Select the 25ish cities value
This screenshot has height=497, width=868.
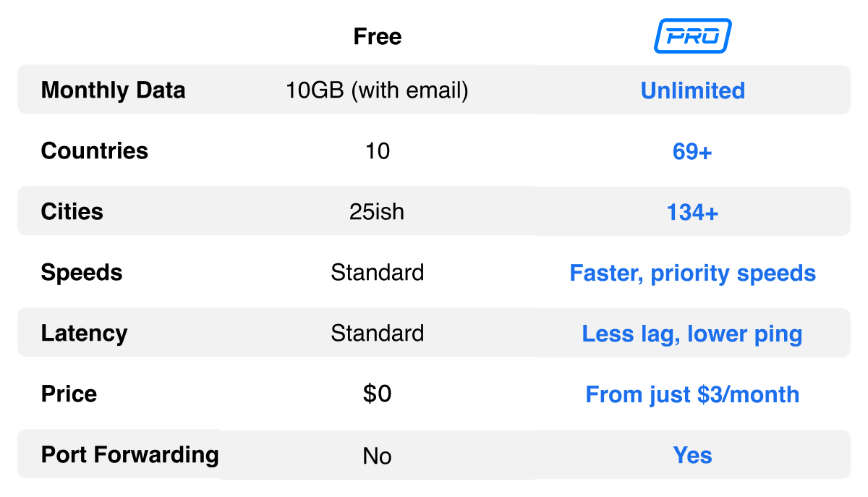[378, 211]
